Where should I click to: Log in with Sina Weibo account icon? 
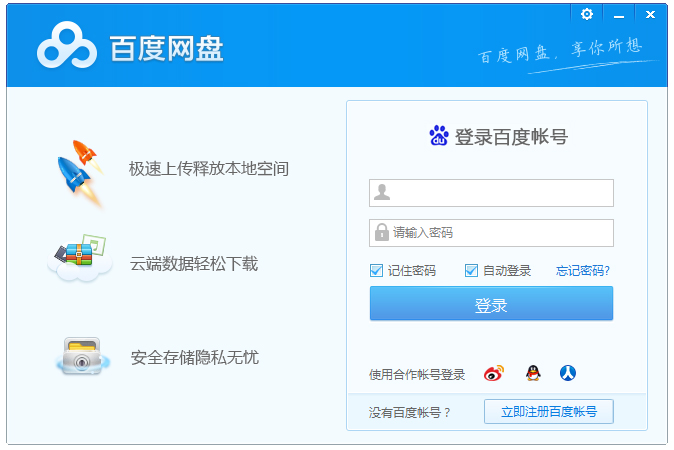click(x=493, y=373)
